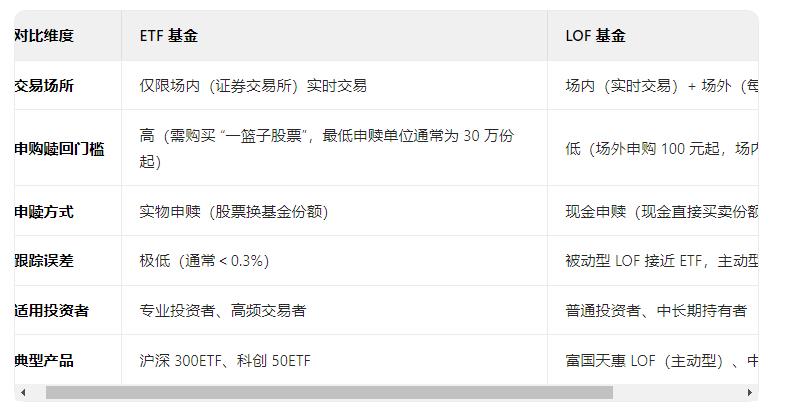Screen dimensions: 792x413
Task: Click cell 极低（通常 < 0.3%）
Action: coord(334,261)
